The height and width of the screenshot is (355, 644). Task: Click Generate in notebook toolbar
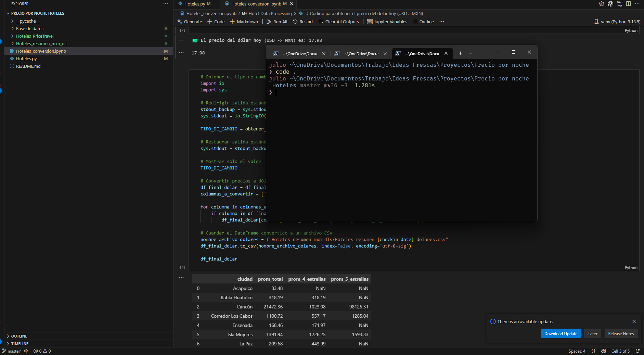[x=190, y=22]
